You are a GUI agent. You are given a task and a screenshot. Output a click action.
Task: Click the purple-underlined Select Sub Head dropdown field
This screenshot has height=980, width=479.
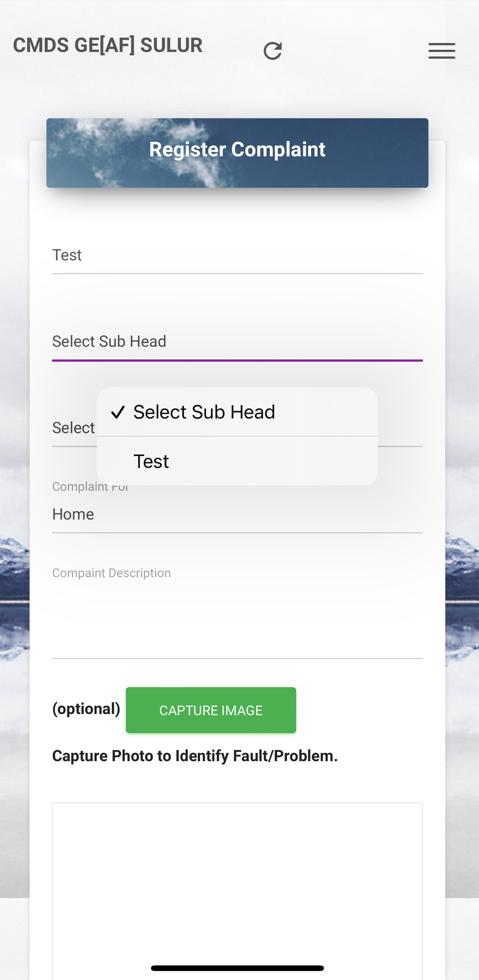(x=237, y=342)
